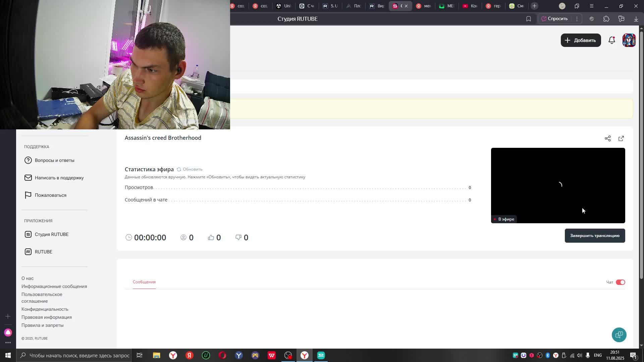Bookmark the page from the address bar
Screen dimensions: 644x362
529,19
